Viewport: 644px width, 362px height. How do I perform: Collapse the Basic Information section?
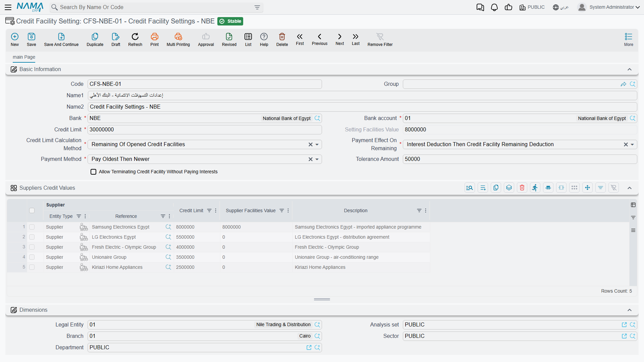coord(630,69)
